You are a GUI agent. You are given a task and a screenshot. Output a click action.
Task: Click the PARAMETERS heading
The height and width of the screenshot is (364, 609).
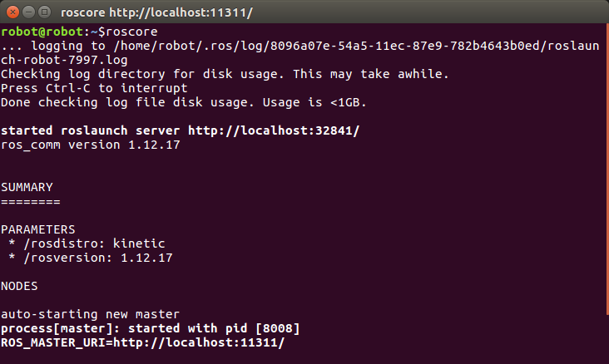37,229
